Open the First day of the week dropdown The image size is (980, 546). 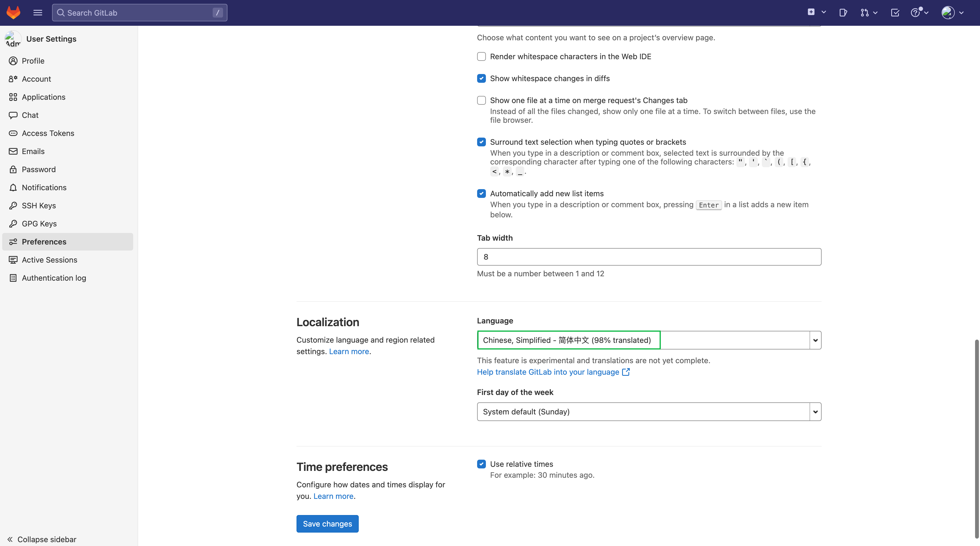(x=649, y=412)
